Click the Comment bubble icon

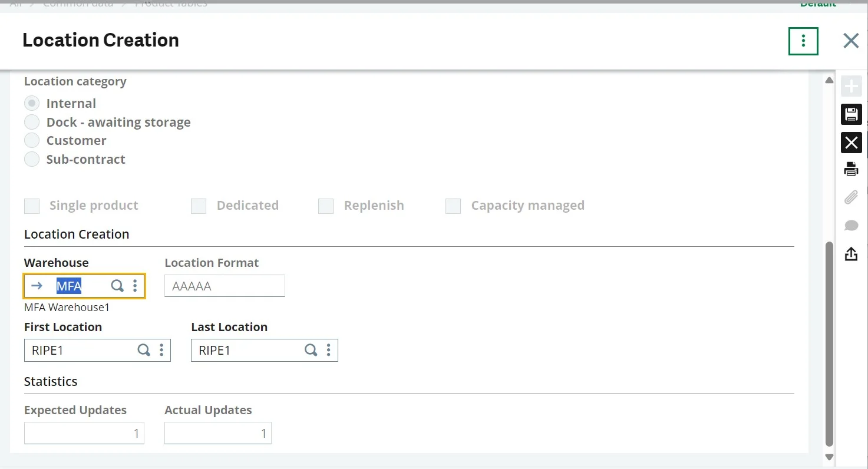(x=851, y=226)
